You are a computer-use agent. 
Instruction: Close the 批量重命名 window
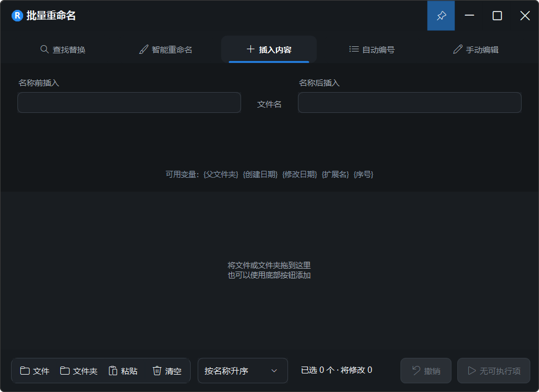(525, 16)
